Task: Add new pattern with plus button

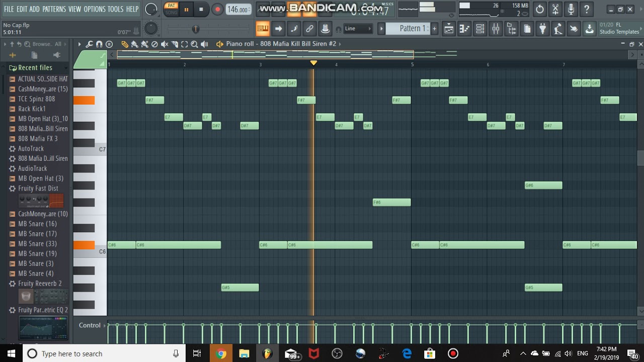Action: (435, 29)
